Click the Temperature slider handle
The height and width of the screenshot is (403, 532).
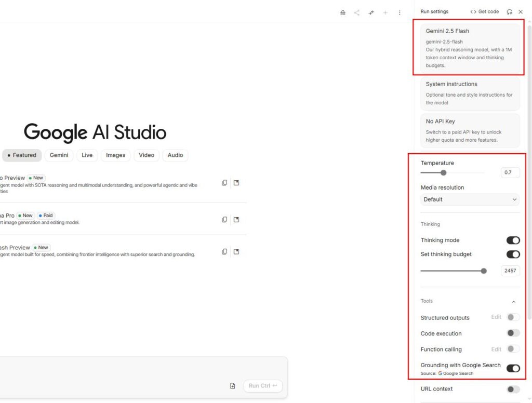[x=443, y=172]
